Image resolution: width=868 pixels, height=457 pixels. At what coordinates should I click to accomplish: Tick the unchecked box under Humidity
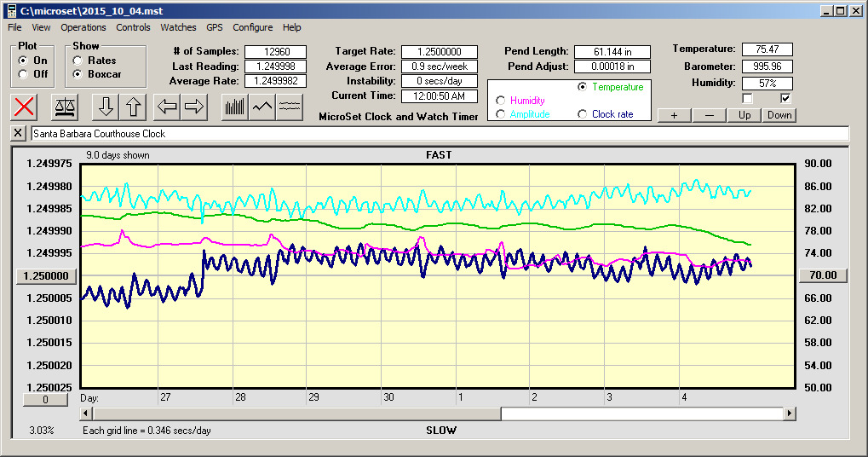point(747,98)
